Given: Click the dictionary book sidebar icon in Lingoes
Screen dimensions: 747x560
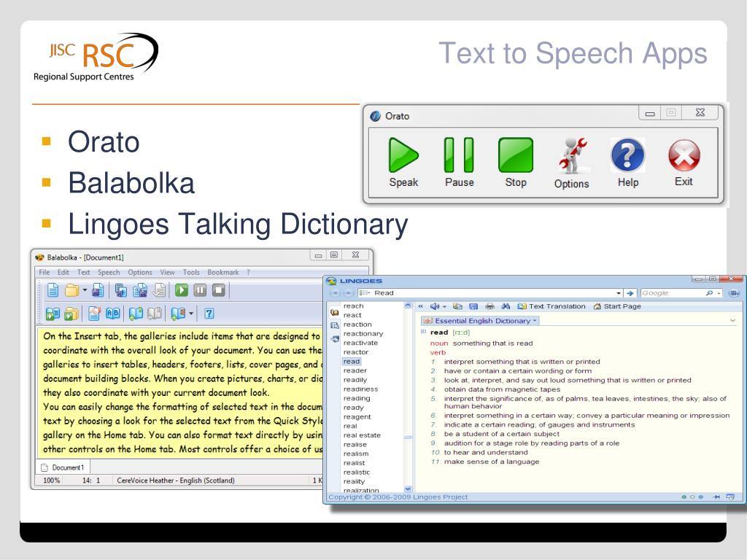Looking at the screenshot, I should coord(334,312).
